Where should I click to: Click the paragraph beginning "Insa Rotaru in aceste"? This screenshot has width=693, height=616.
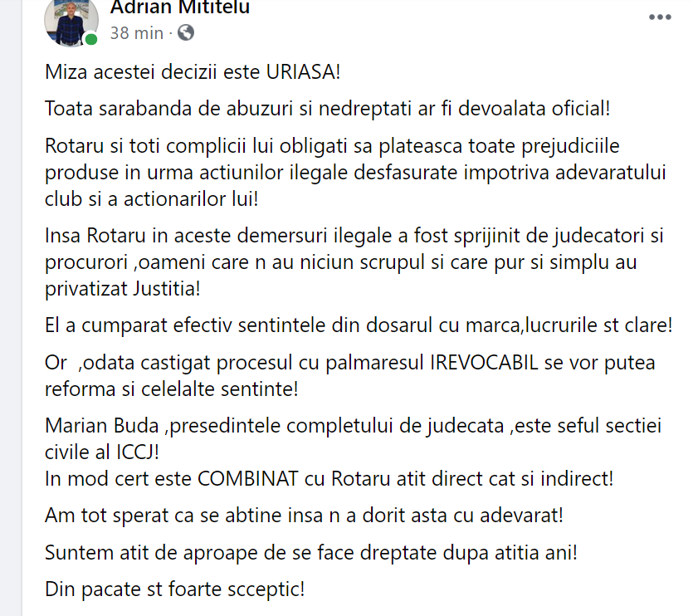(354, 262)
